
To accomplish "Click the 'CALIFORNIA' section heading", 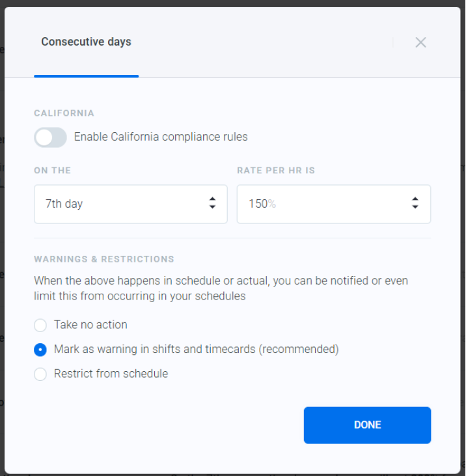I will pyautogui.click(x=64, y=113).
